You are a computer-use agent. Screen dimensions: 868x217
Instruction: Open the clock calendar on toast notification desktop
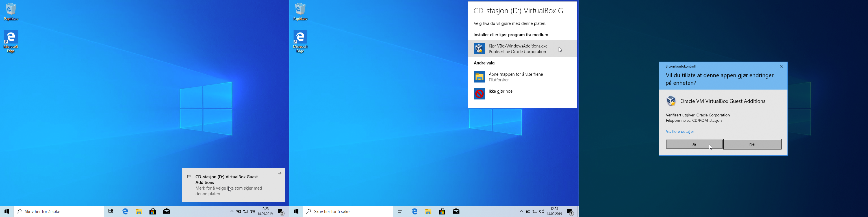click(x=265, y=211)
